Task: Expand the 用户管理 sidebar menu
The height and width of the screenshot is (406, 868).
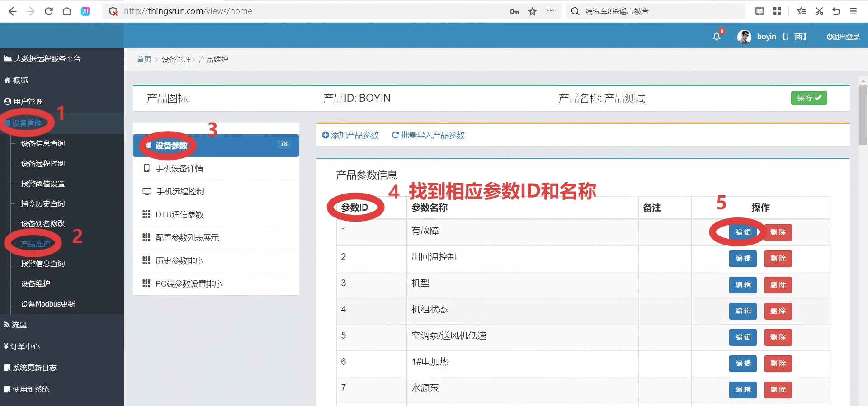Action: (28, 101)
